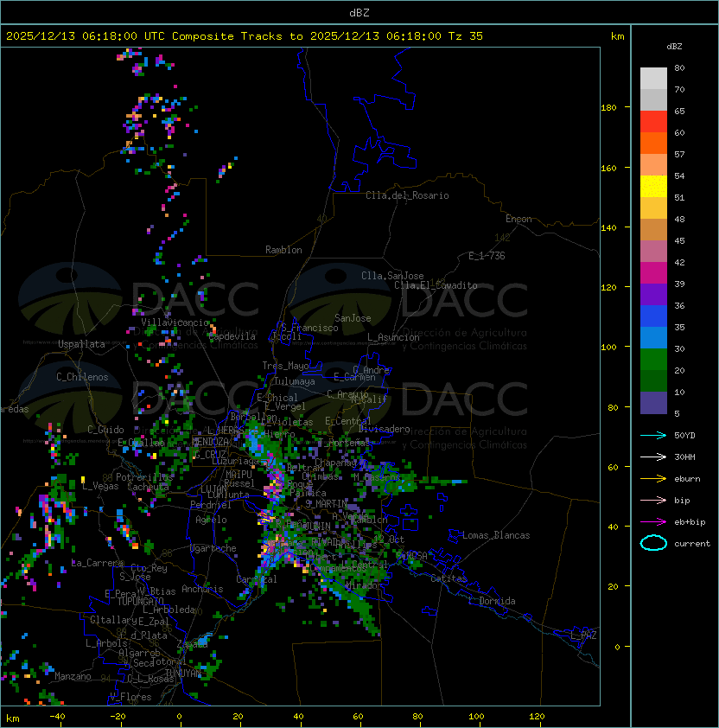Click the pink bip arrow symbol in the legend
719x728 pixels.
(x=653, y=500)
